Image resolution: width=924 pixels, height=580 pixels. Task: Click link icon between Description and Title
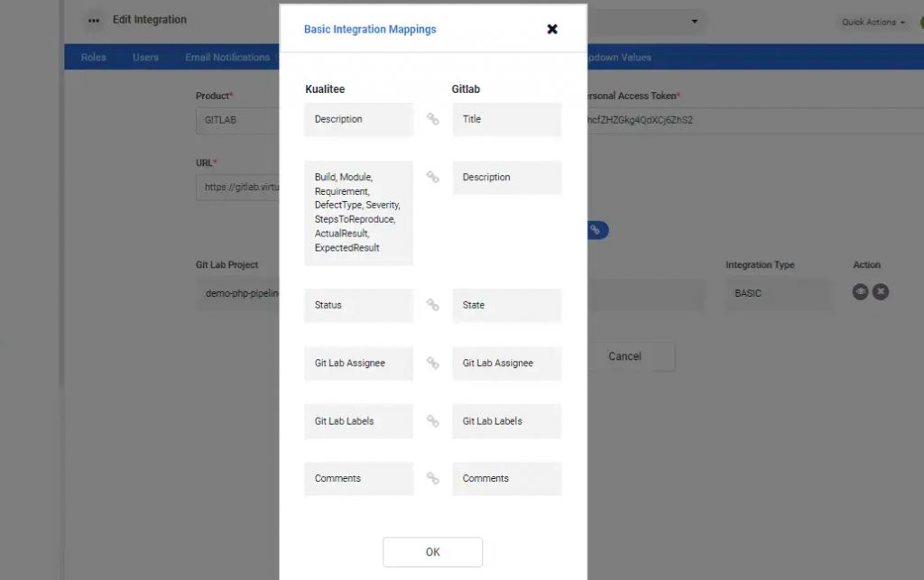[432, 119]
